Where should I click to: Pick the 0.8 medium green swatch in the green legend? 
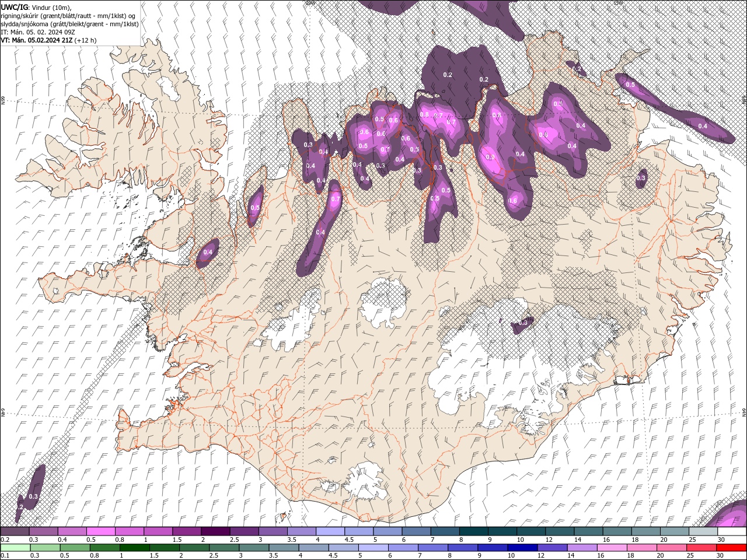(x=104, y=547)
